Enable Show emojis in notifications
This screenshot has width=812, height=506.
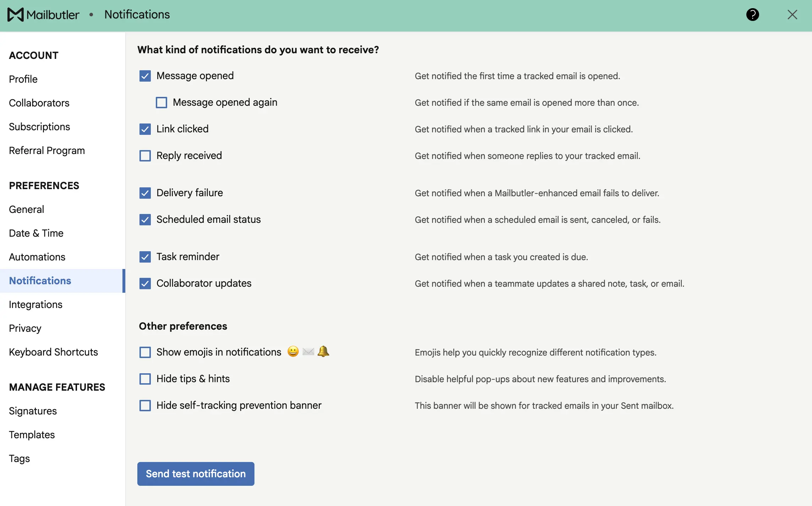point(145,352)
